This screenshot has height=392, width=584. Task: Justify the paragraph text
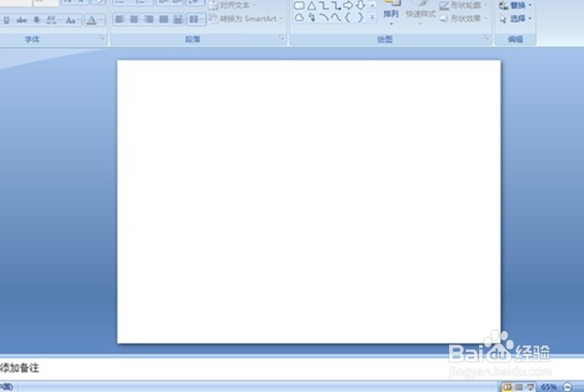coord(163,19)
